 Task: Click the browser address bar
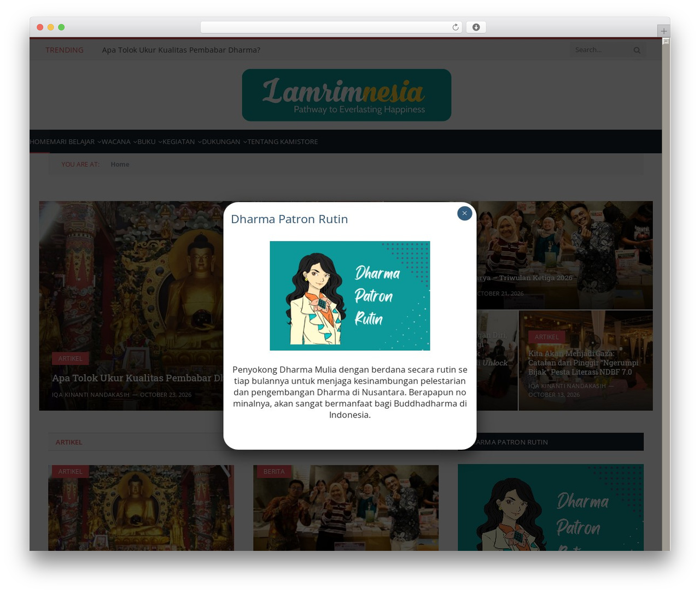[x=331, y=27]
